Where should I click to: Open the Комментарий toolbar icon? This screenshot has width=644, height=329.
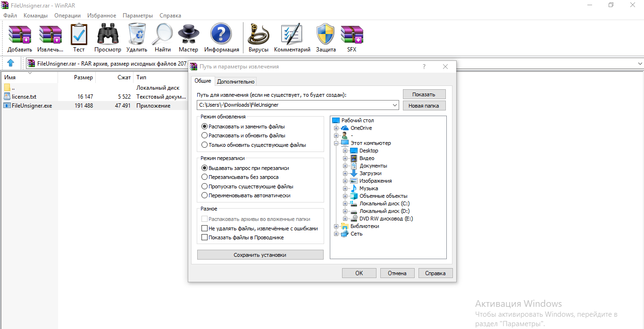pyautogui.click(x=292, y=34)
